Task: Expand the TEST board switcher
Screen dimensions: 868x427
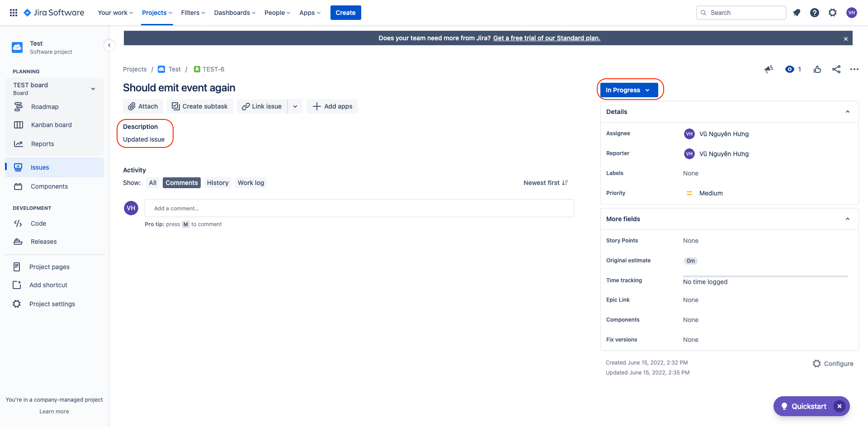Action: point(93,89)
